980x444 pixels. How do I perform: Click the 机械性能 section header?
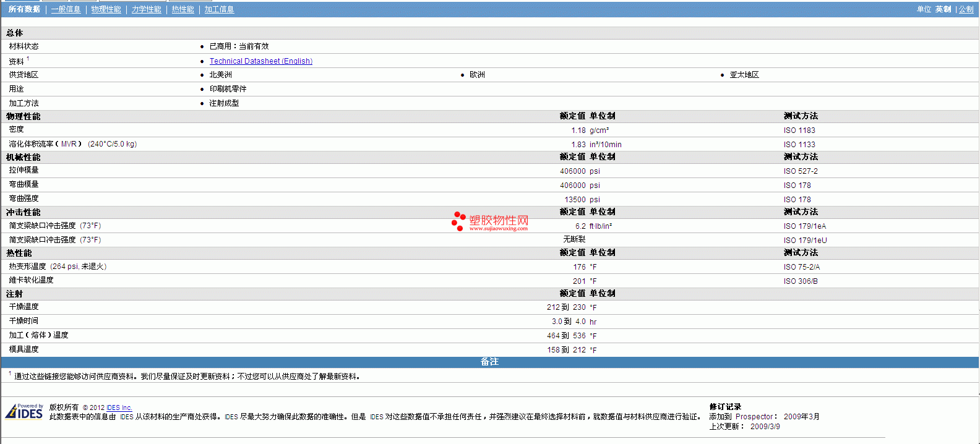coord(23,158)
